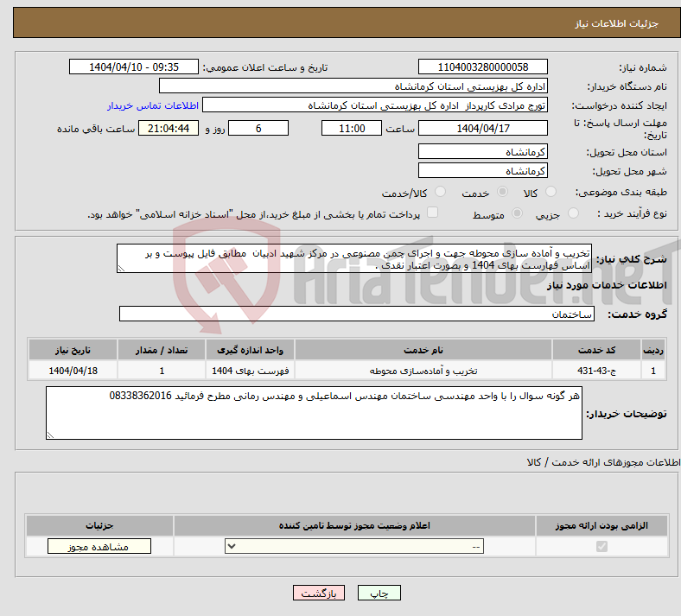The image size is (681, 616).
Task: Open the permit status dropdown
Action: pos(354,546)
